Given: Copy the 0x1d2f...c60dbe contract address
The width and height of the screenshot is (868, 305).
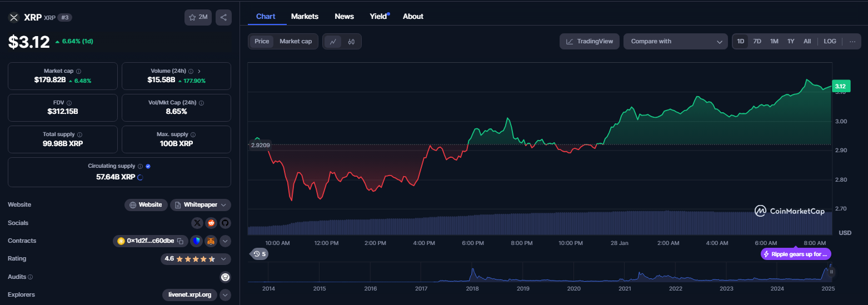Looking at the screenshot, I should pyautogui.click(x=180, y=241).
